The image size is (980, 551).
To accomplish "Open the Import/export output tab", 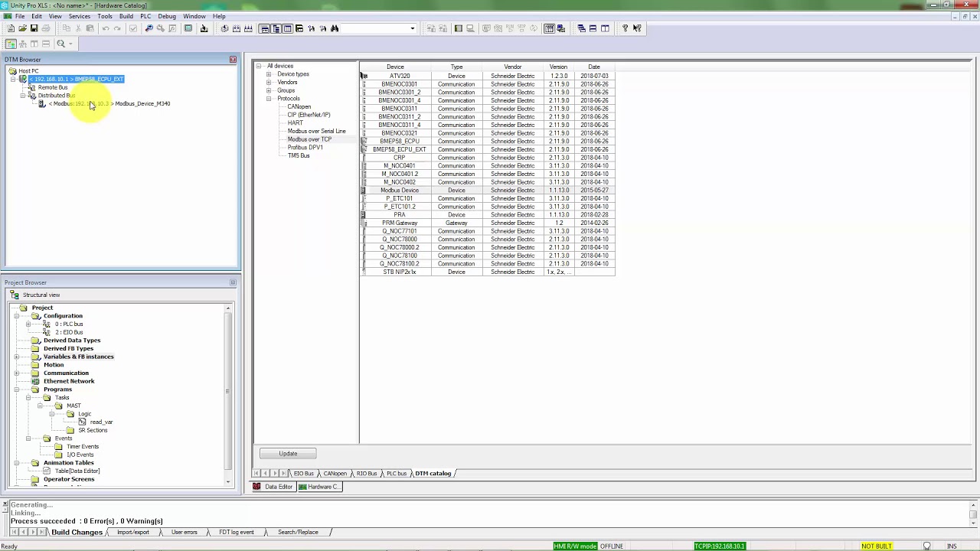I will click(x=133, y=532).
